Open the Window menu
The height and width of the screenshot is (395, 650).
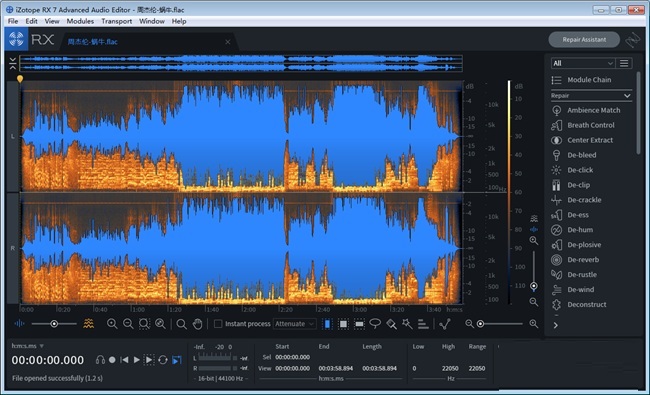[152, 21]
